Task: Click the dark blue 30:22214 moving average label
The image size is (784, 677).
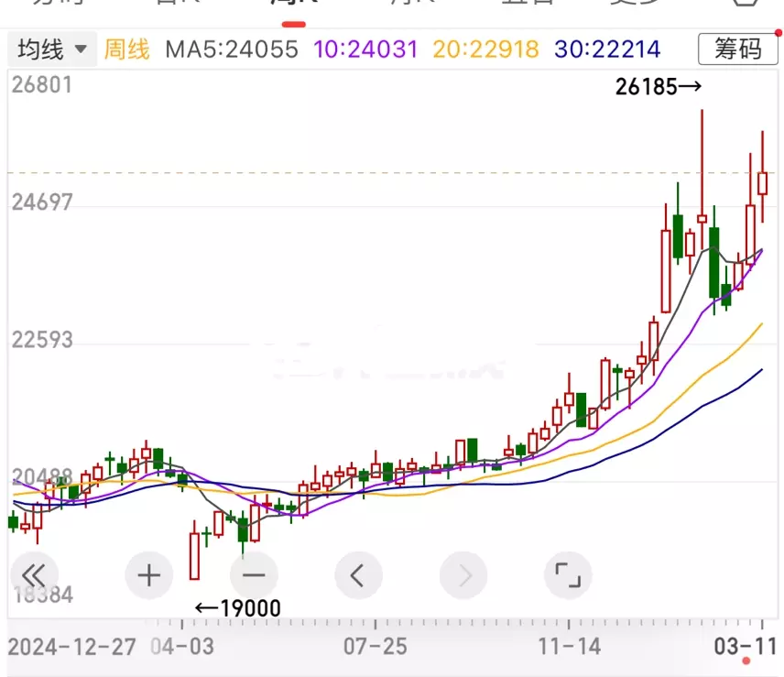Action: click(x=608, y=49)
